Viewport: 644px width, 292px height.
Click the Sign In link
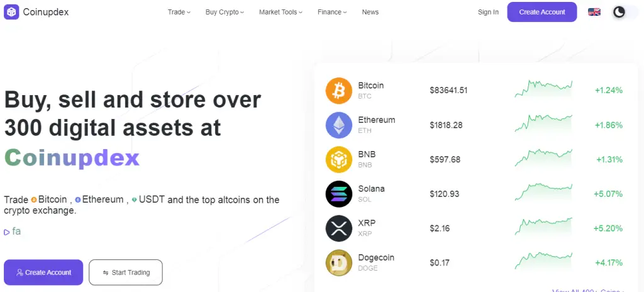click(x=488, y=12)
